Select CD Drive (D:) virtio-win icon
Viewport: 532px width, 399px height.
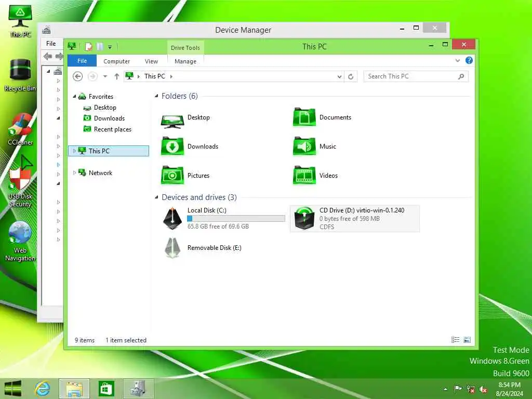point(304,218)
